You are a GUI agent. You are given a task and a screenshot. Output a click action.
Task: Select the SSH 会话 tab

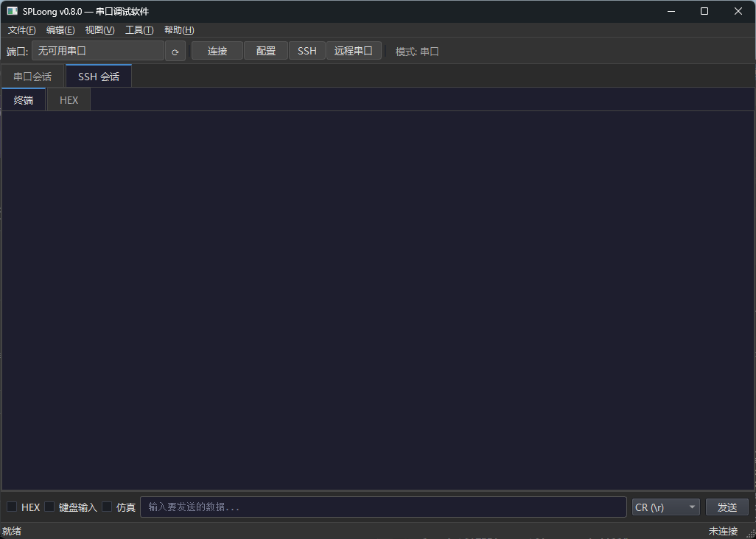pyautogui.click(x=98, y=76)
